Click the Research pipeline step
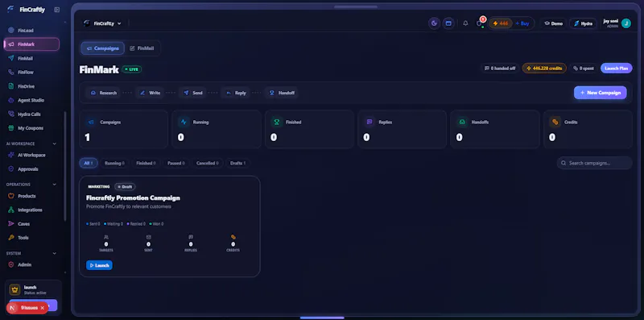644x320 pixels. click(104, 93)
